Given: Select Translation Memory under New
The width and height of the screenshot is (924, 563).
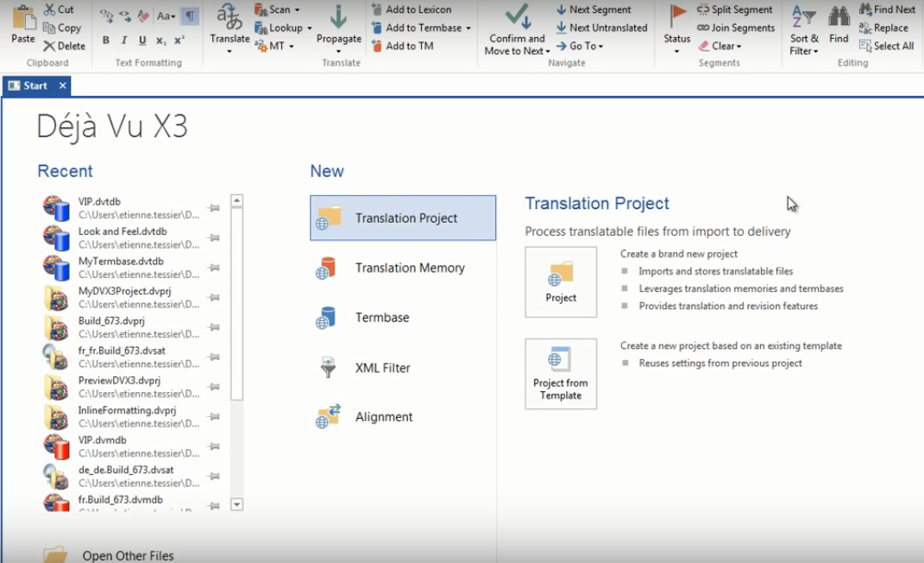Looking at the screenshot, I should (x=403, y=268).
